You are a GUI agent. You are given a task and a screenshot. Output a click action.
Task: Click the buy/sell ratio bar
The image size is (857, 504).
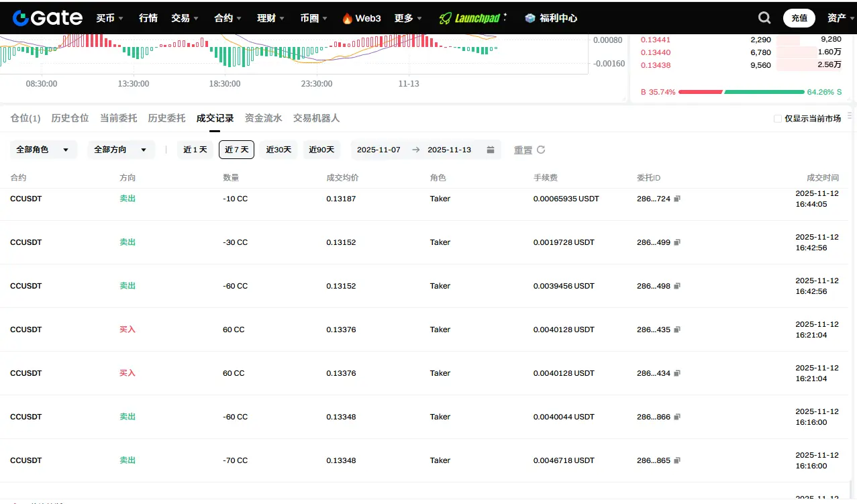click(x=742, y=92)
